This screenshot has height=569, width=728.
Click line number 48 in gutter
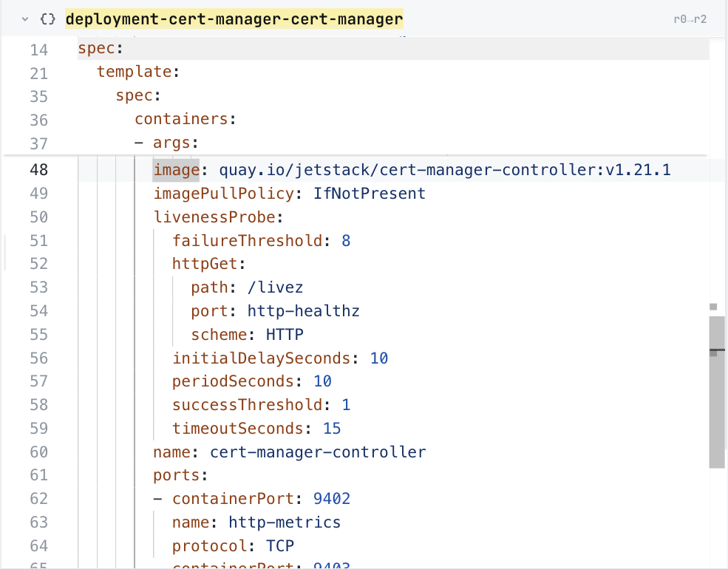click(x=39, y=170)
